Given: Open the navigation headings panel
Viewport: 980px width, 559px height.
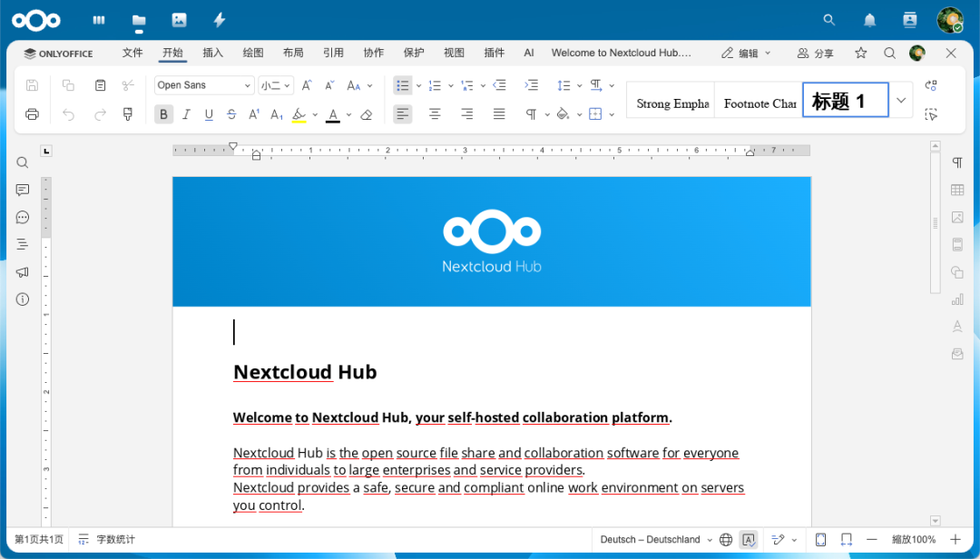Looking at the screenshot, I should tap(22, 243).
